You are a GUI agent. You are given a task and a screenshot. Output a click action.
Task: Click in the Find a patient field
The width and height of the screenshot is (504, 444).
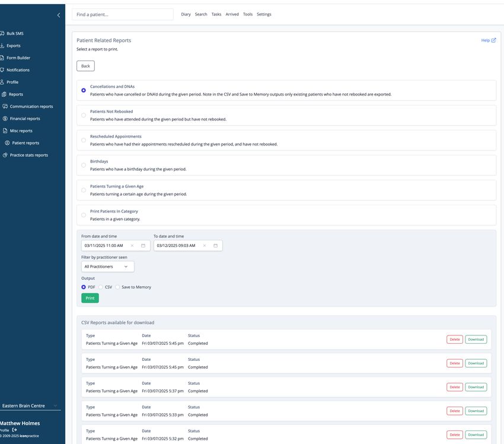tap(123, 14)
